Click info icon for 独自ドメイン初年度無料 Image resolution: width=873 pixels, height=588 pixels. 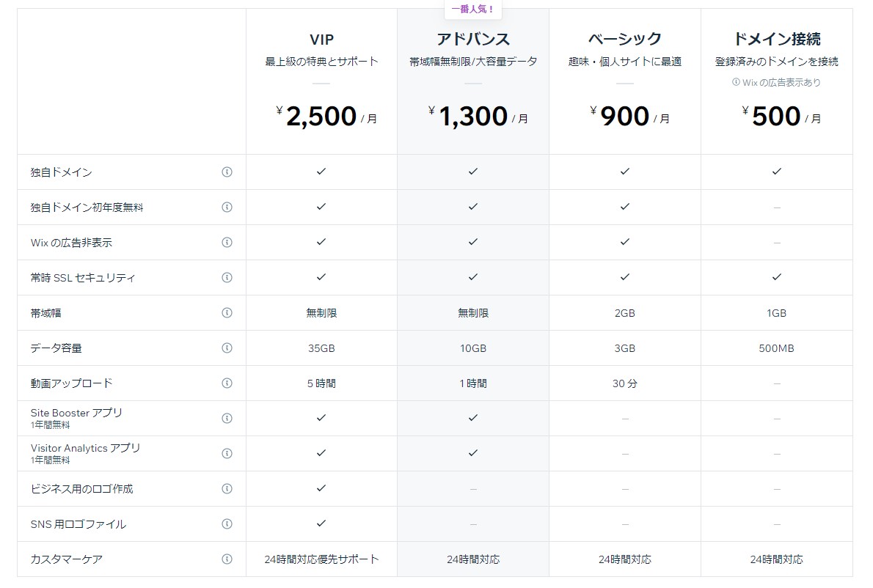(x=227, y=207)
